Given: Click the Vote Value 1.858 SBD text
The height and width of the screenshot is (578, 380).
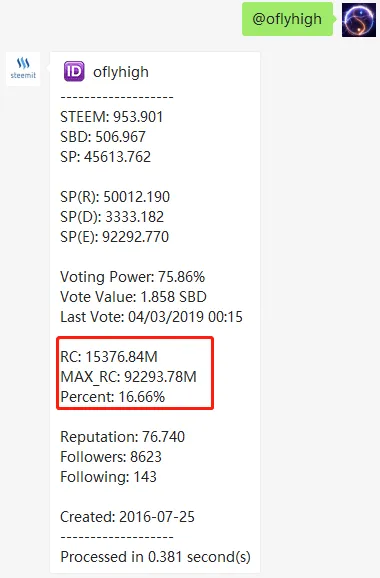Looking at the screenshot, I should 133,297.
